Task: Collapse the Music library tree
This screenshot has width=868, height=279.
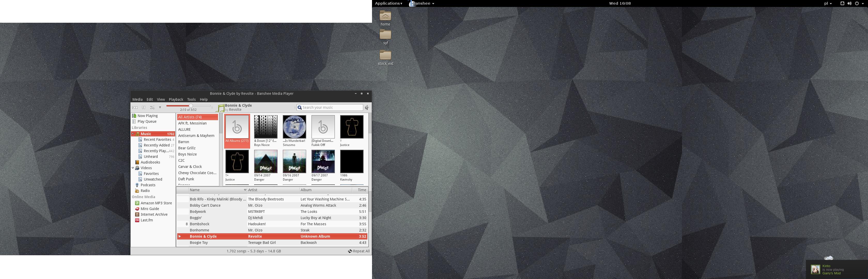Action: point(133,134)
